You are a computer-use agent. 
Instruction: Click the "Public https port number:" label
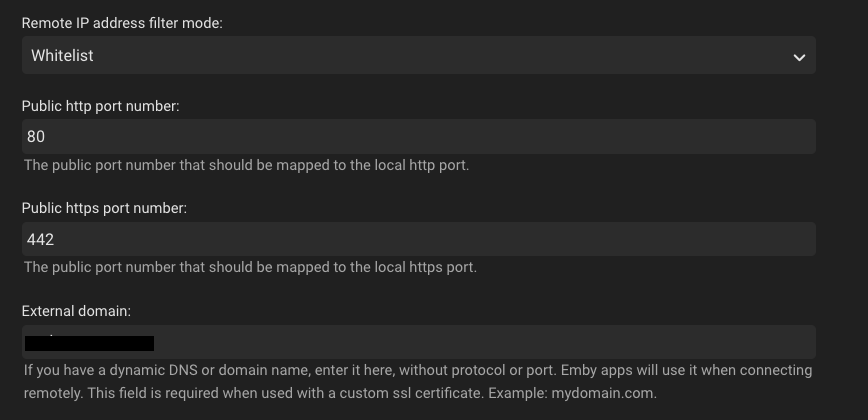click(104, 208)
